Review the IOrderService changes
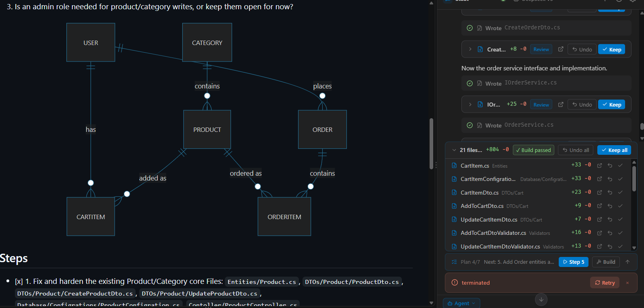The image size is (644, 308). pos(541,105)
